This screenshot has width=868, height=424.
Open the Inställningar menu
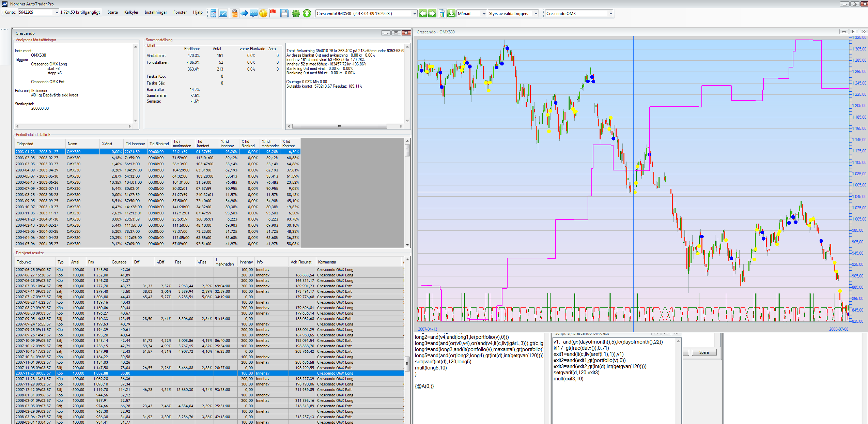156,12
